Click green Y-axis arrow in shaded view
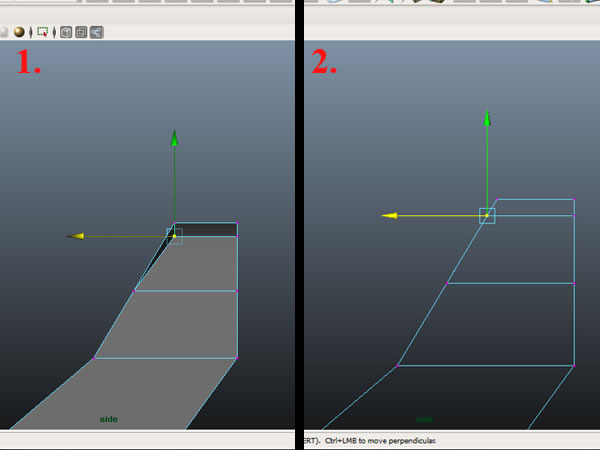The width and height of the screenshot is (600, 450). pyautogui.click(x=174, y=138)
